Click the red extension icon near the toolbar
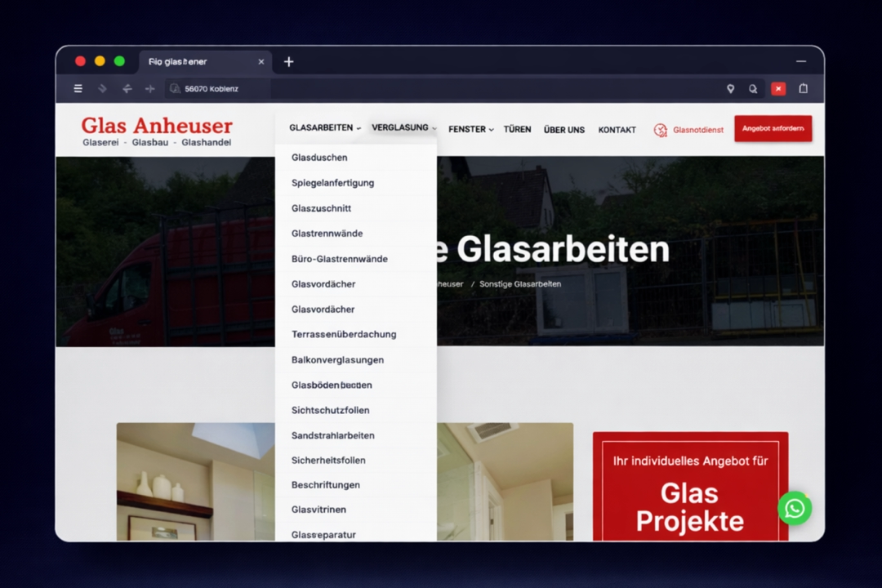Screen dimensions: 882x588 (x=777, y=88)
